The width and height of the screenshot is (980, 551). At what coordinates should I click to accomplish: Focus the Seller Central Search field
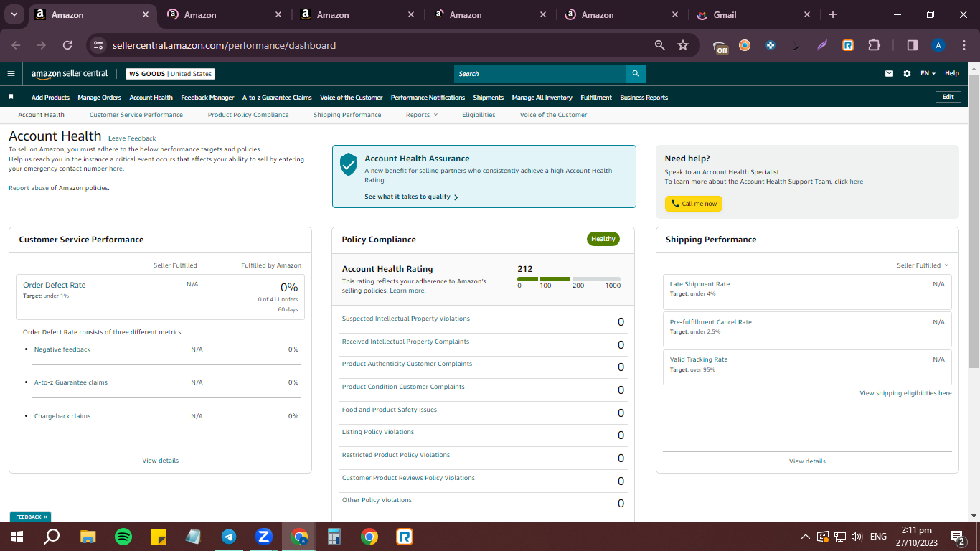(540, 74)
